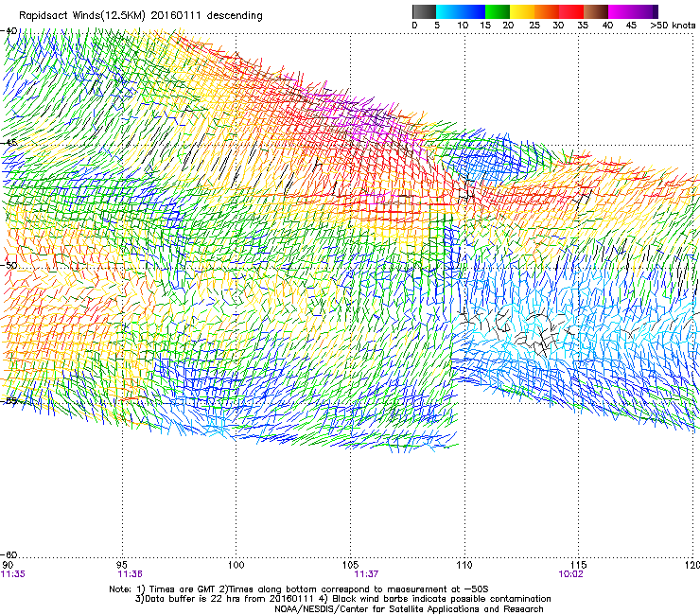700x615 pixels.
Task: Click the orange 25-30 knots legend swatch
Action: [547, 11]
